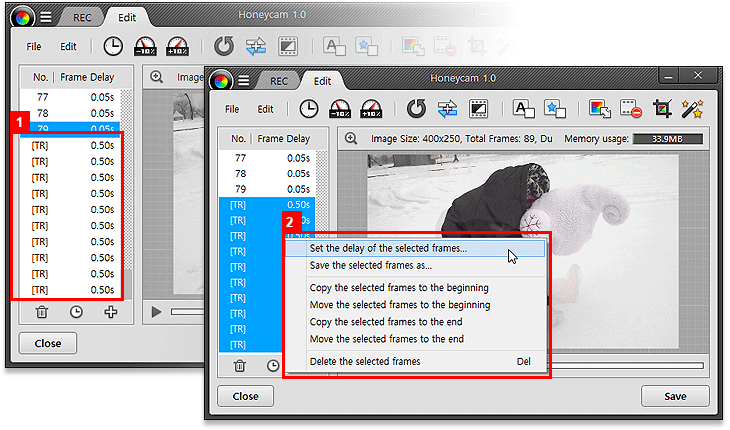
Task: Click the star sticker overlay icon
Action: coord(553,109)
